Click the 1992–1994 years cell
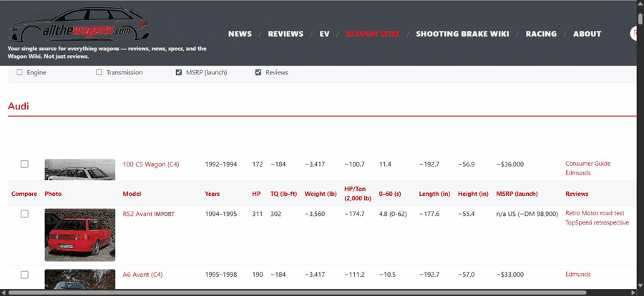This screenshot has height=296, width=644. point(221,164)
